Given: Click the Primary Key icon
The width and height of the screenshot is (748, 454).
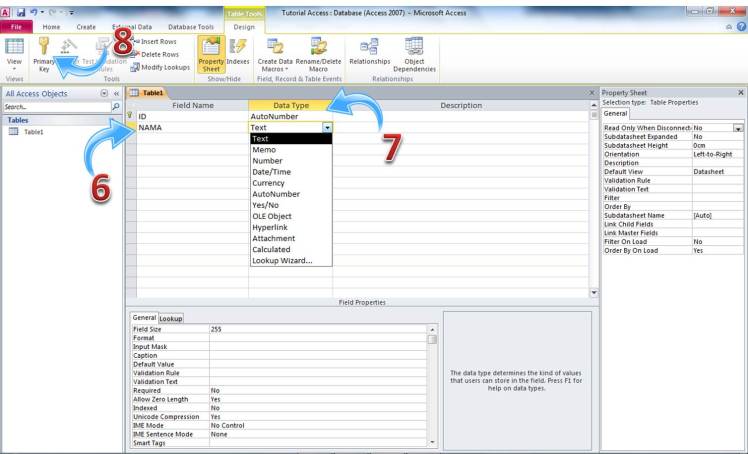Looking at the screenshot, I should pyautogui.click(x=44, y=52).
